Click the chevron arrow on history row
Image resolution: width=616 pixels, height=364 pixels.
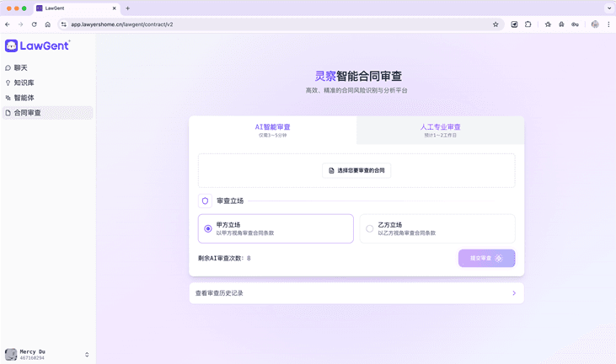click(x=514, y=293)
